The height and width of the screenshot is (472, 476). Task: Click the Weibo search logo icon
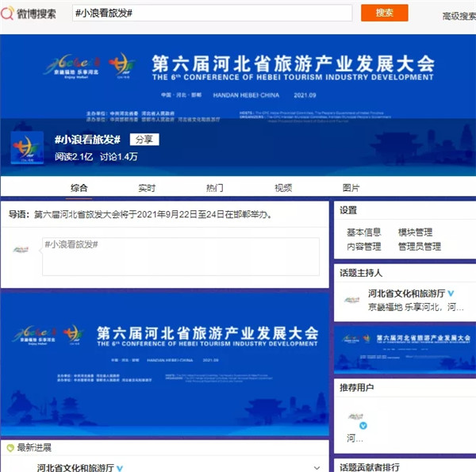[8, 13]
